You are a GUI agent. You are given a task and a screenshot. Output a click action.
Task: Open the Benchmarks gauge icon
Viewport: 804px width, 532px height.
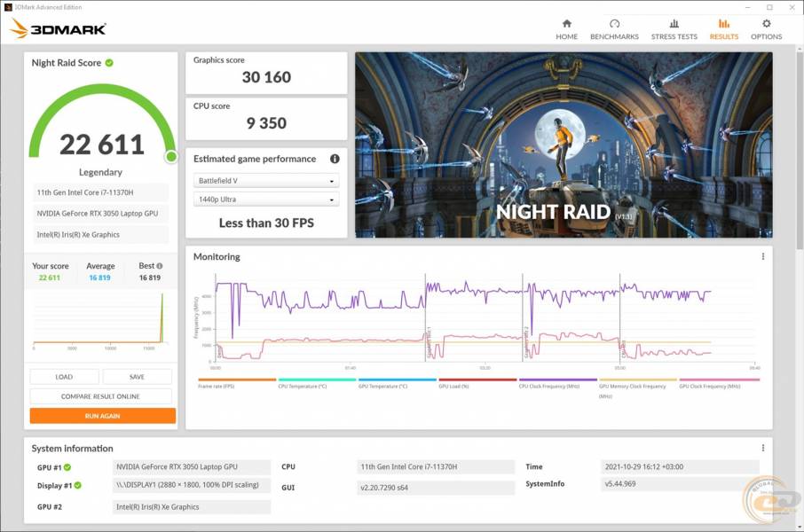point(614,24)
